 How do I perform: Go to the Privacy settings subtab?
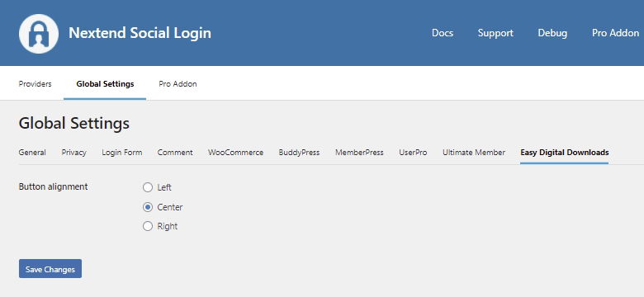tap(74, 153)
